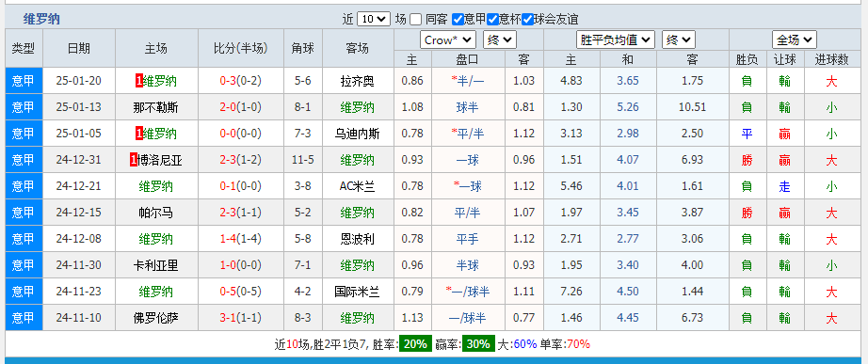
Task: Click the 拉齐奥 away team link
Action: pyautogui.click(x=358, y=81)
